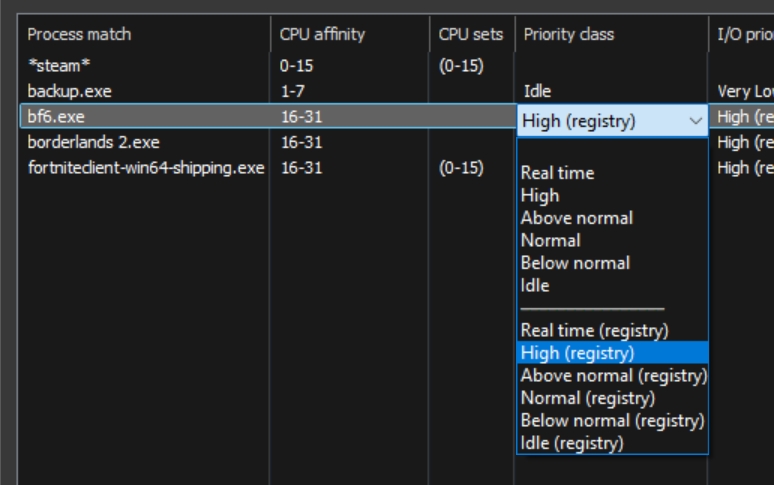Click the CPU sets column header
The width and height of the screenshot is (774, 485).
coord(470,34)
